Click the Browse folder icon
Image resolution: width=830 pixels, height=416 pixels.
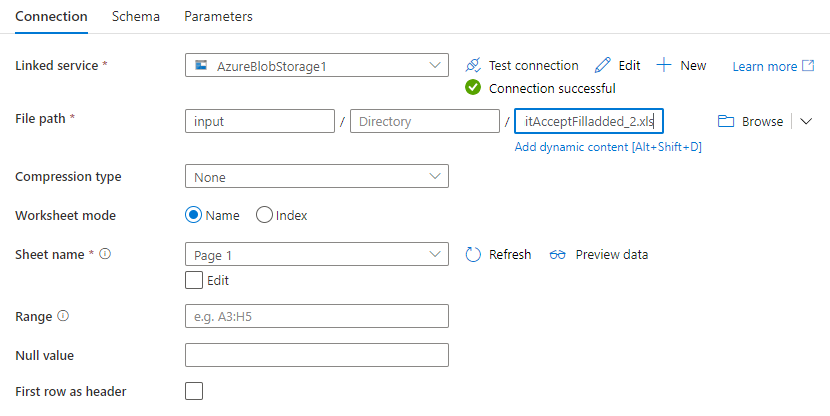726,121
